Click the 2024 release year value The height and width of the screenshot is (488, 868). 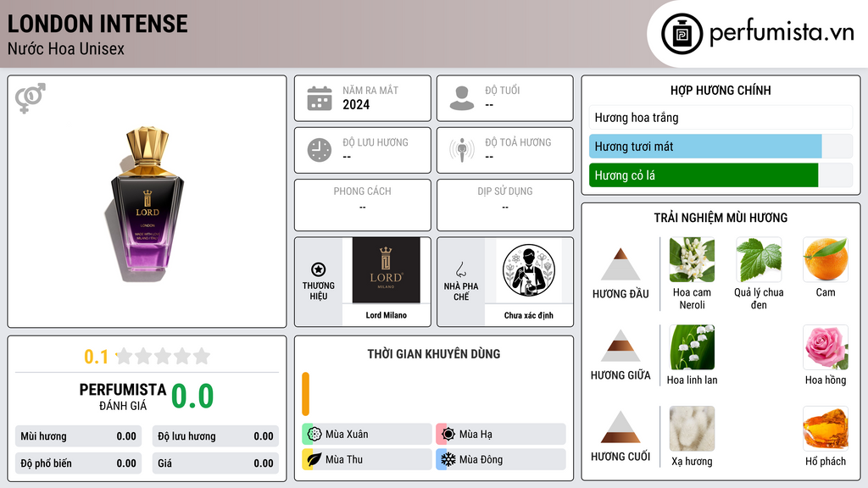[356, 104]
